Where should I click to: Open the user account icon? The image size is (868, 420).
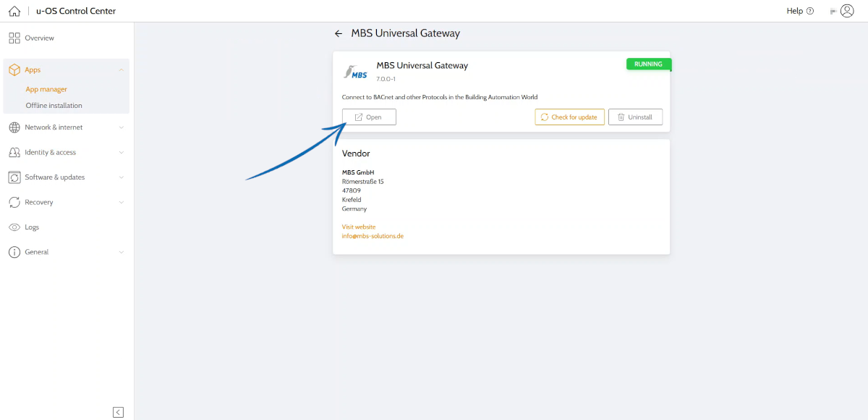(x=847, y=11)
